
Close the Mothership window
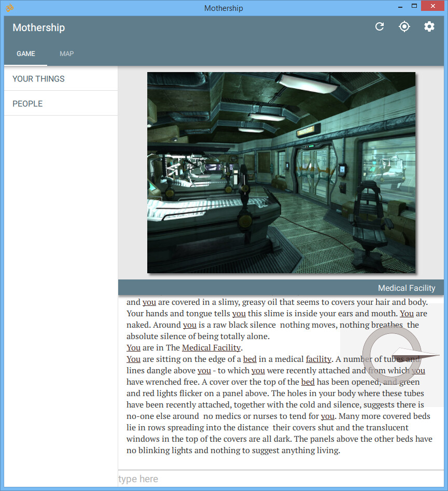[432, 6]
